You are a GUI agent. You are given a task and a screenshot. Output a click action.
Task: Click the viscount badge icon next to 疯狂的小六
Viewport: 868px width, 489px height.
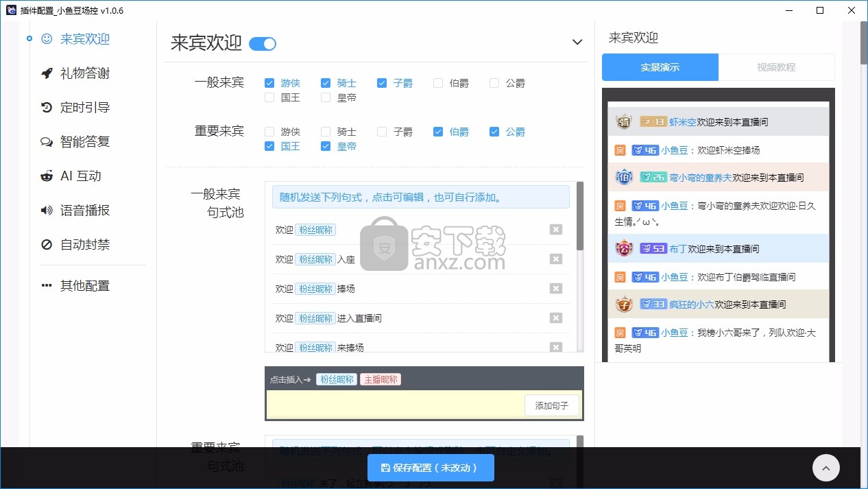(x=624, y=304)
